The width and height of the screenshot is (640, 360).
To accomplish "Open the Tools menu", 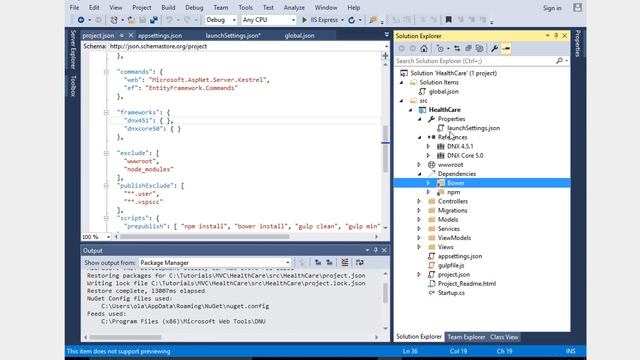I will (245, 8).
